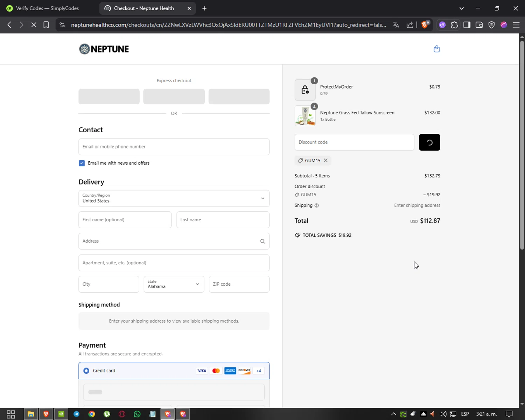Click the Neptune logo
The height and width of the screenshot is (420, 525).
coord(104,49)
